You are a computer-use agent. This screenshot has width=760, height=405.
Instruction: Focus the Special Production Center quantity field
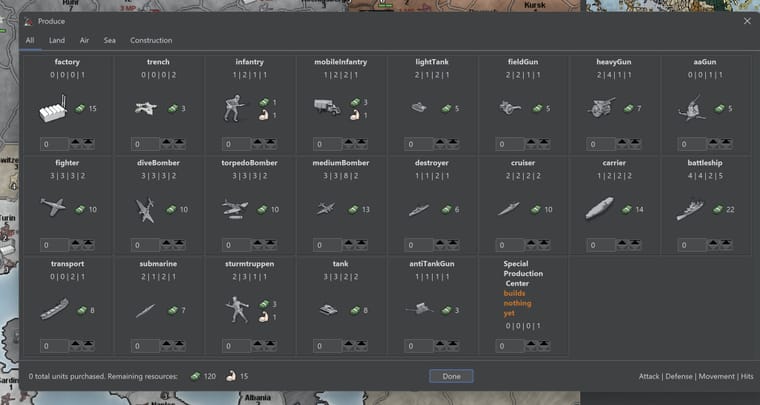(x=510, y=346)
